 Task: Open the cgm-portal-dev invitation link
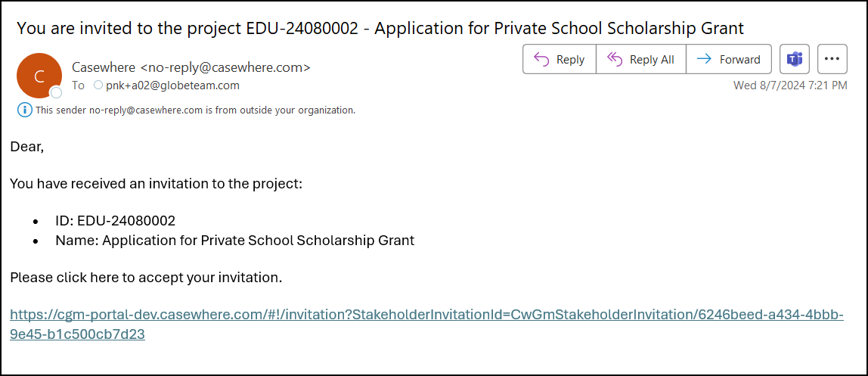click(426, 315)
